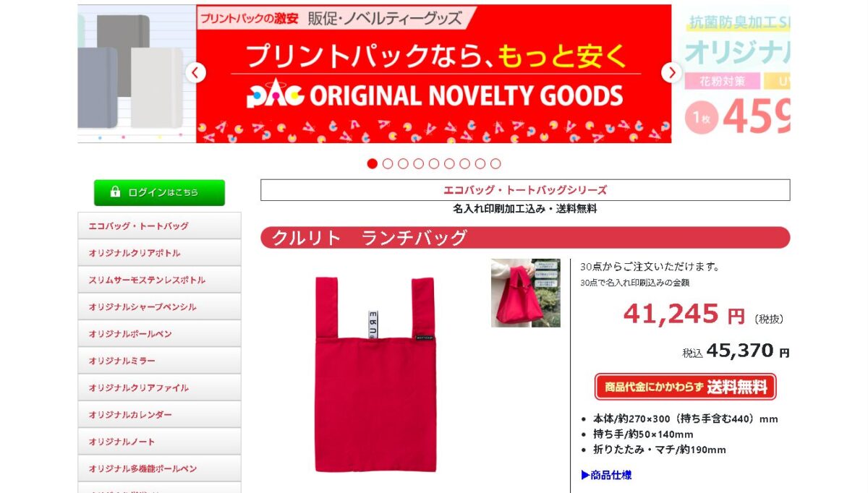The image size is (868, 493).
Task: Click the green ログインはこちら login button
Action: pos(159,192)
